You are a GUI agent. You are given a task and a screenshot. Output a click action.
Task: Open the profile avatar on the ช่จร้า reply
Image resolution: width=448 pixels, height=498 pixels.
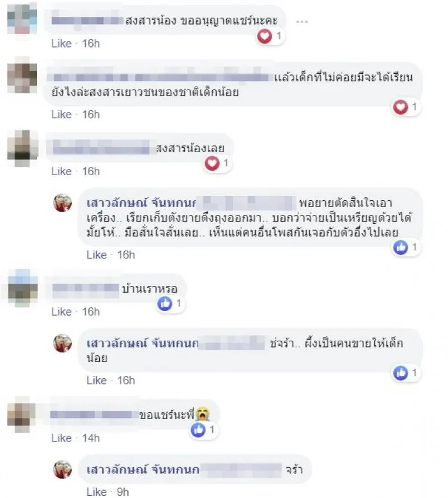pos(63,344)
